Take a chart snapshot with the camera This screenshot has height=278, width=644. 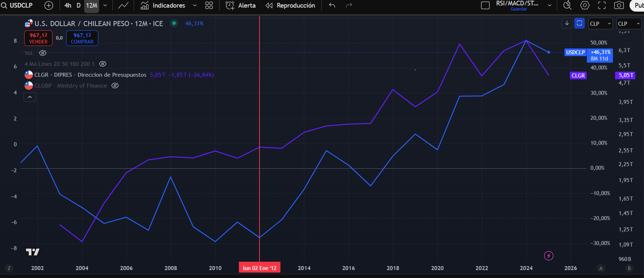click(619, 5)
